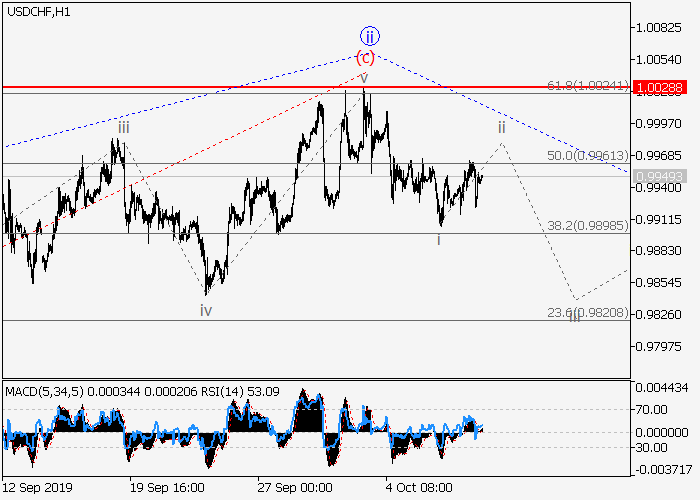Click the MACD(5,34,5) indicator label

(40, 390)
